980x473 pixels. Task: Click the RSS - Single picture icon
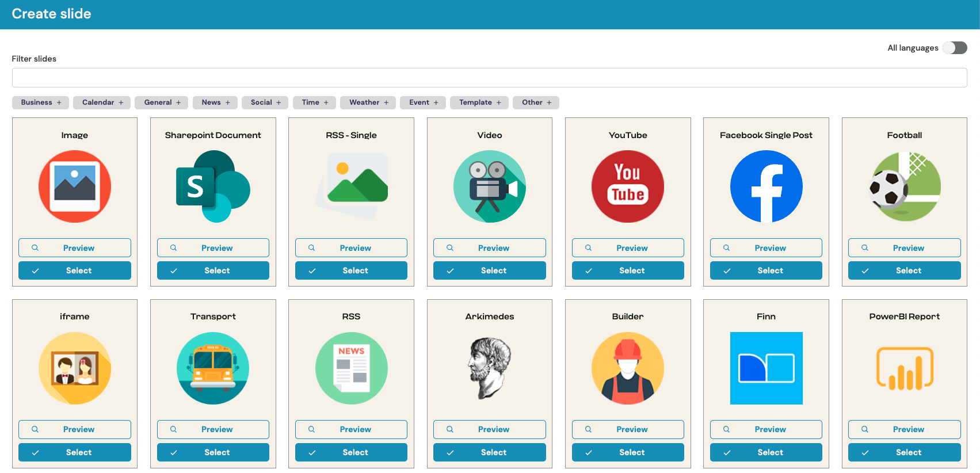pos(352,186)
